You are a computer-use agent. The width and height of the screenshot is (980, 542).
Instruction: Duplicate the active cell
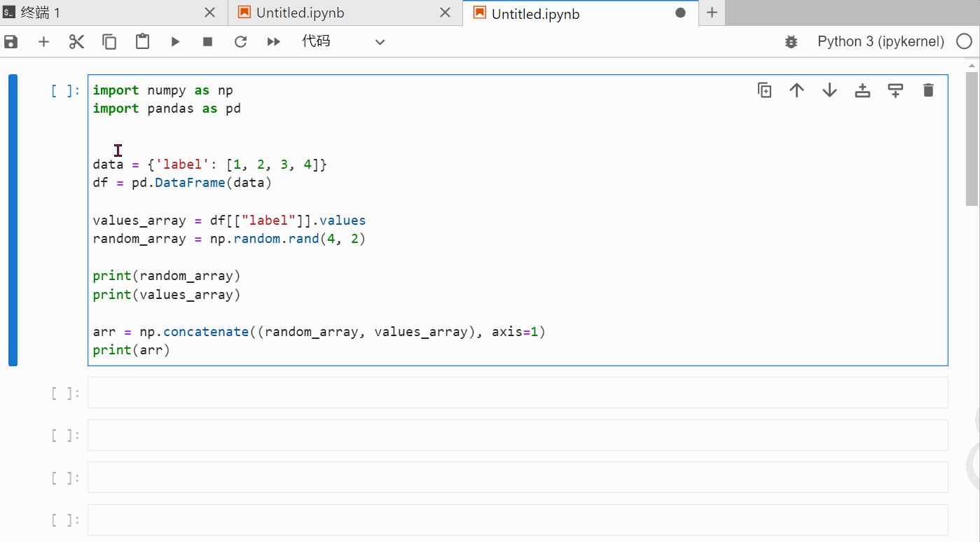(764, 90)
